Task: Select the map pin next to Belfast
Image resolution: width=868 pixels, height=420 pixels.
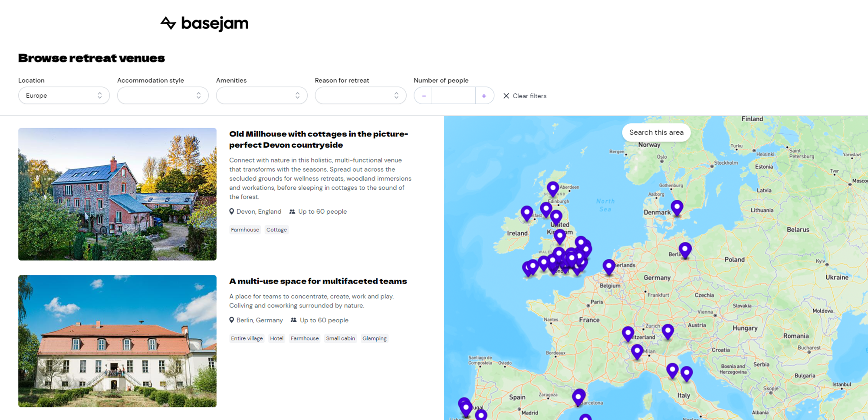Action: (527, 214)
